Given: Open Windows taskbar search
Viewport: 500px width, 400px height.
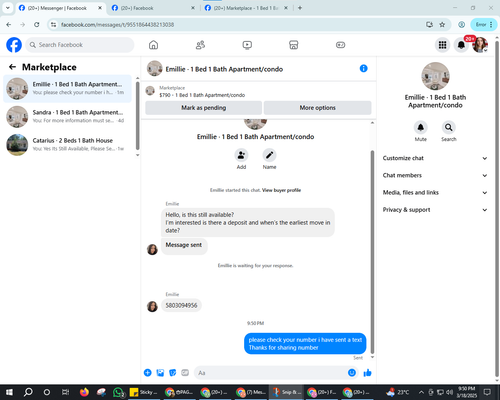Looking at the screenshot, I should pyautogui.click(x=28, y=392).
